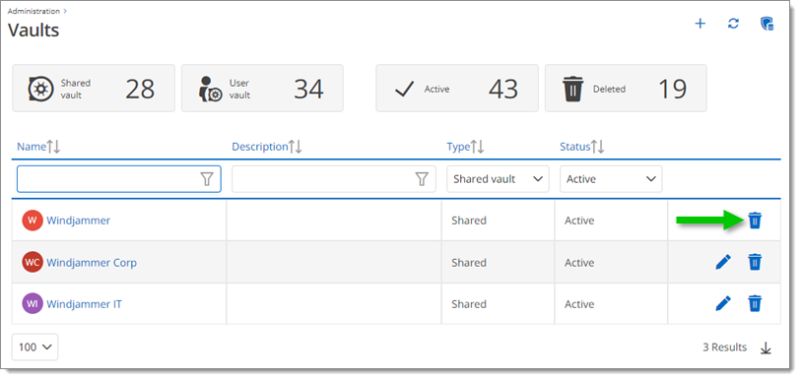The width and height of the screenshot is (800, 379).
Task: Open the vault security settings shield icon
Action: point(767,24)
